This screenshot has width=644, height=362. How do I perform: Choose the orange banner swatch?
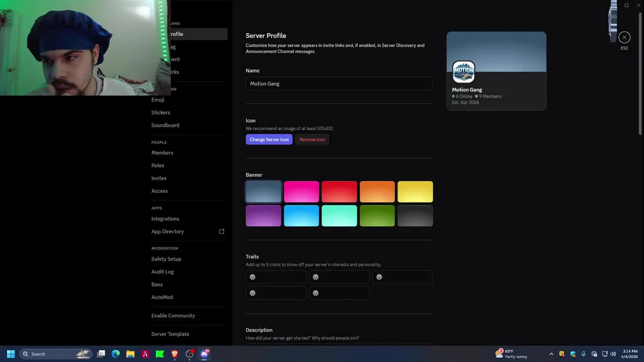pos(377,192)
